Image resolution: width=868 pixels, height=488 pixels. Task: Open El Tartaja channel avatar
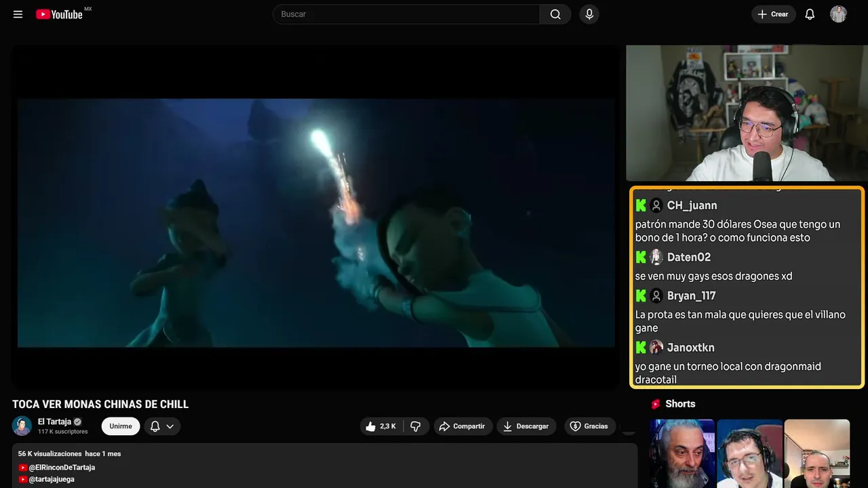coord(22,426)
